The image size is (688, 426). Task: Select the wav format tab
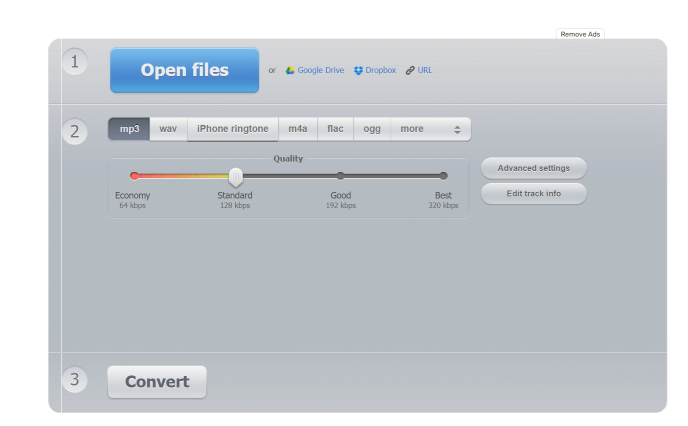coord(168,129)
